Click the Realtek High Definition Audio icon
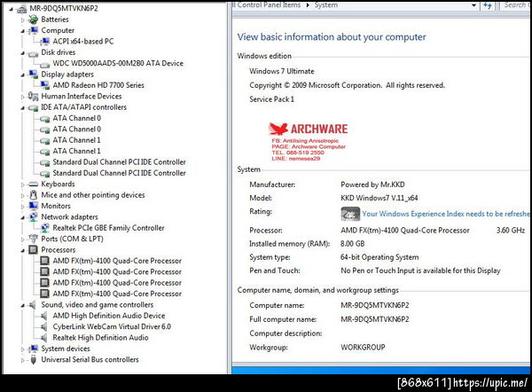532x392 pixels. (44, 338)
